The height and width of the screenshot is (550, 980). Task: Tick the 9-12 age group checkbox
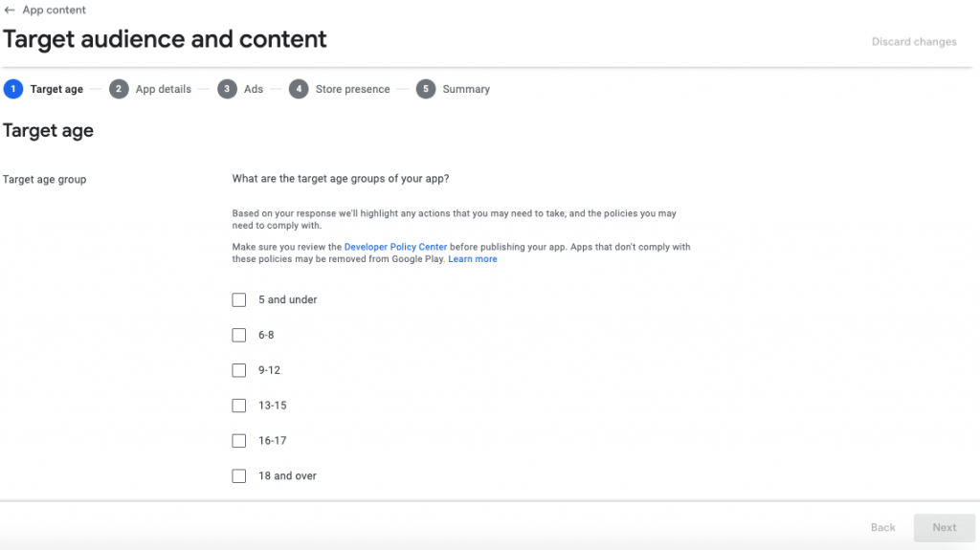coord(239,370)
